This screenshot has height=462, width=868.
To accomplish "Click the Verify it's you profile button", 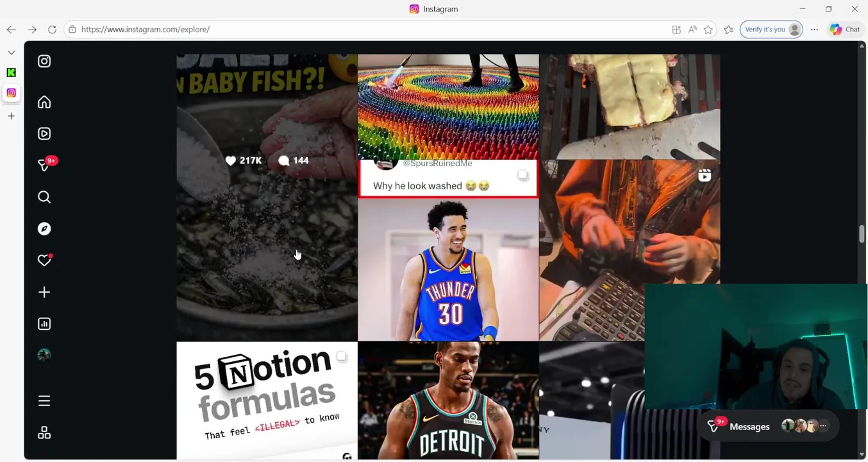I will 771,30.
